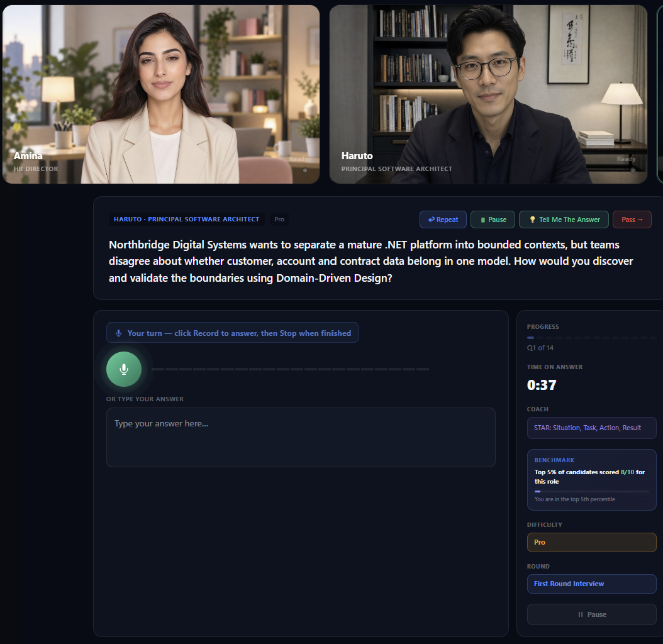Image resolution: width=663 pixels, height=644 pixels.
Task: Click the bottom Pause button in sidebar
Action: point(591,614)
